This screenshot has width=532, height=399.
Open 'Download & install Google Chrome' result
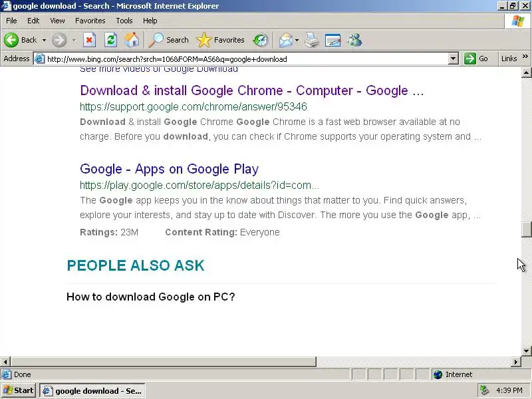click(252, 90)
